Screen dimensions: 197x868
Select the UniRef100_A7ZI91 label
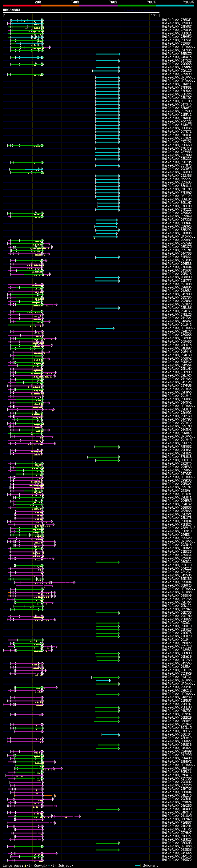click(x=177, y=142)
